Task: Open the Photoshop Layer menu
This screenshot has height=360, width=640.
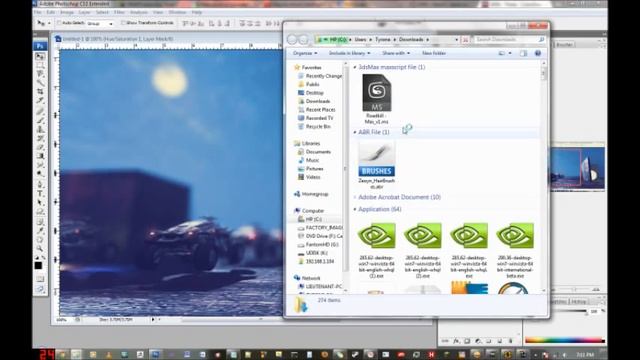Action: pyautogui.click(x=84, y=13)
